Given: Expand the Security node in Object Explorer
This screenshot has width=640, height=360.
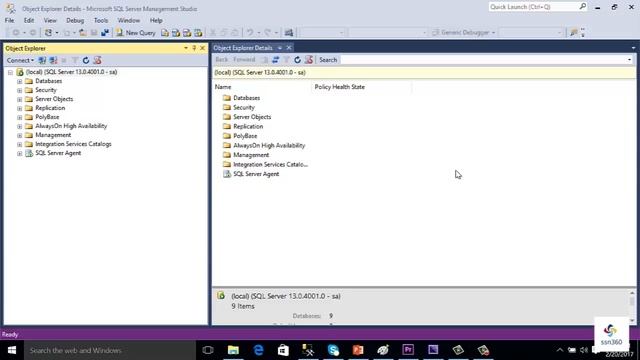Looking at the screenshot, I should coord(19,90).
